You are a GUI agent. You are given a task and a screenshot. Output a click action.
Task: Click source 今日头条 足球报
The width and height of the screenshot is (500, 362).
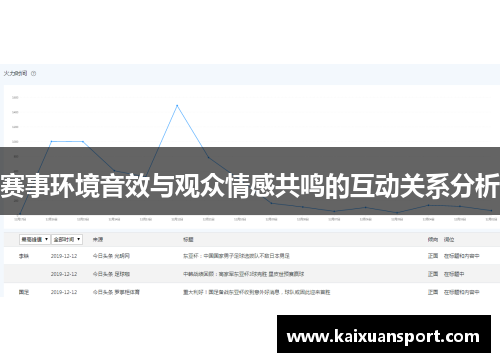point(111,274)
